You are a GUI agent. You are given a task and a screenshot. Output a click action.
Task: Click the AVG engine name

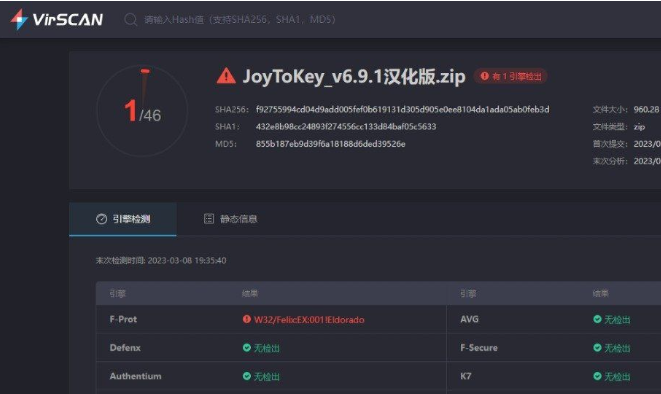point(469,319)
